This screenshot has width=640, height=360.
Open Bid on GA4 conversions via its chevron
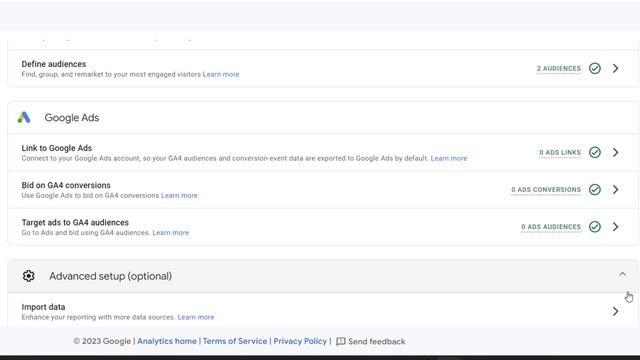[x=616, y=189]
